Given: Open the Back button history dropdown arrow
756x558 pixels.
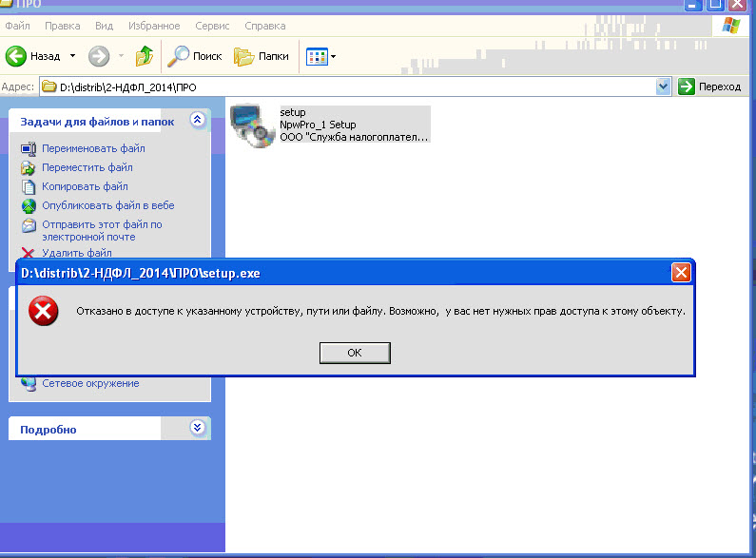Looking at the screenshot, I should coord(72,56).
